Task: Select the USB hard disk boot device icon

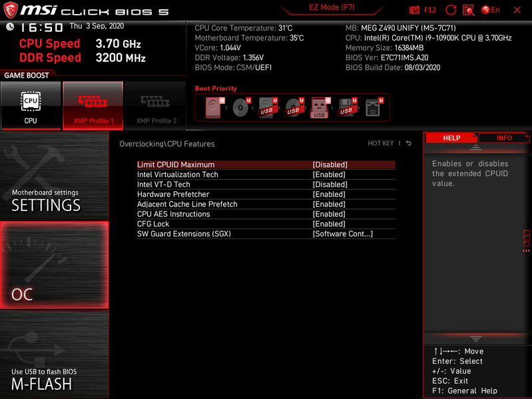Action: click(x=268, y=108)
